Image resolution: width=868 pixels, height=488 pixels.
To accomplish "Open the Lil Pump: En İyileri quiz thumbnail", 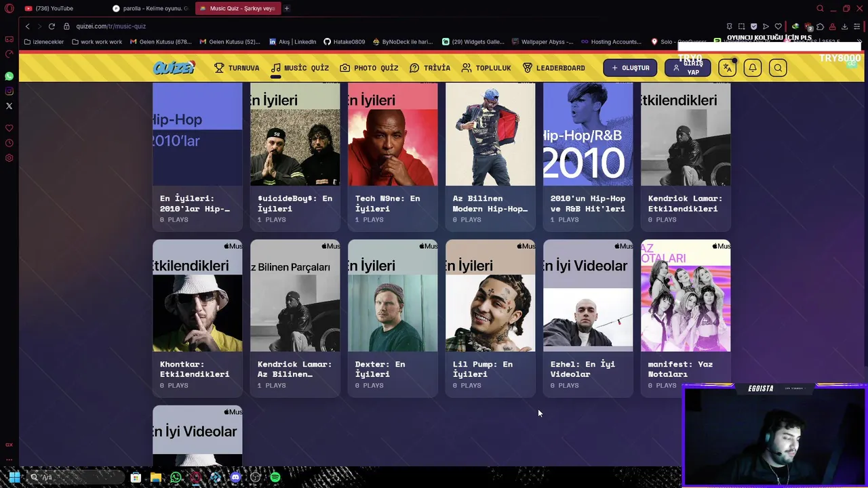I will tap(490, 296).
